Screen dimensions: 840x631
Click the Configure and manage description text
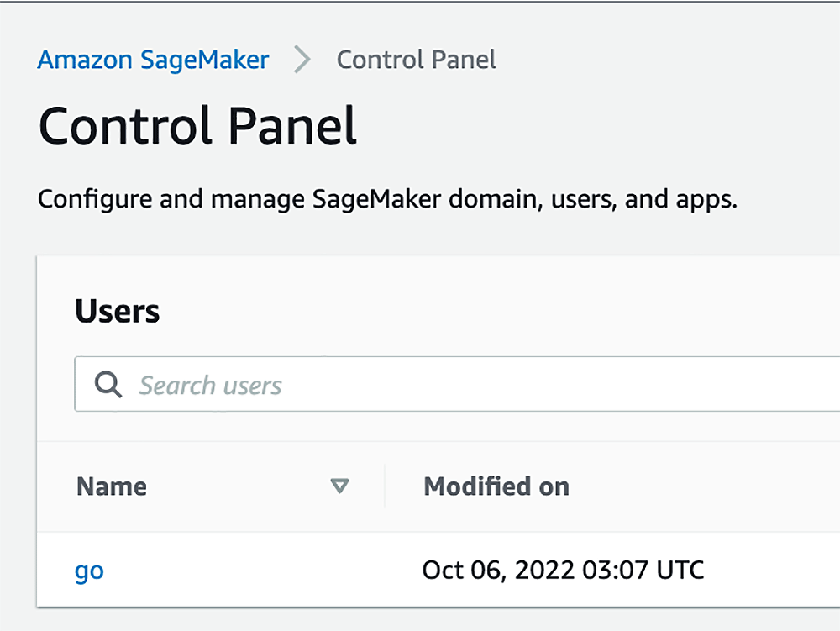(x=388, y=199)
